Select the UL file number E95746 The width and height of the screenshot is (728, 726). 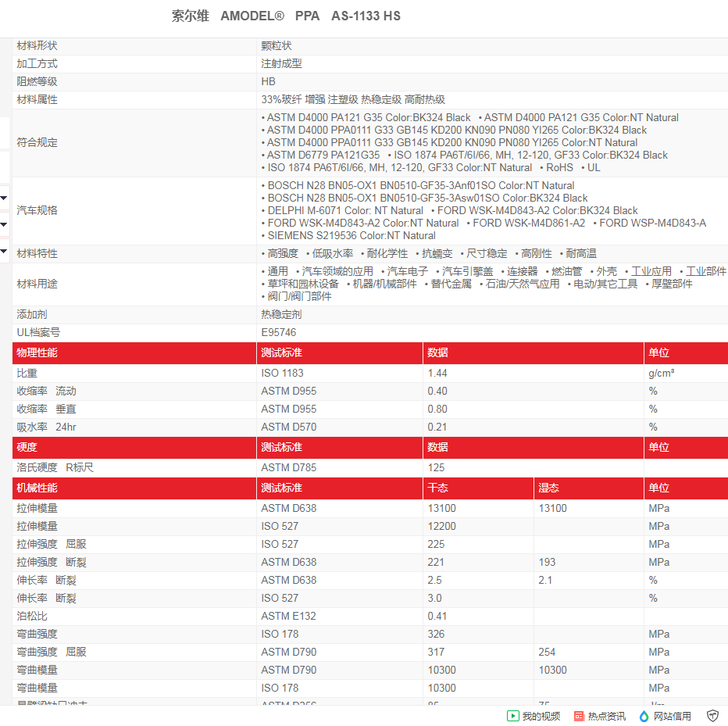pos(279,333)
